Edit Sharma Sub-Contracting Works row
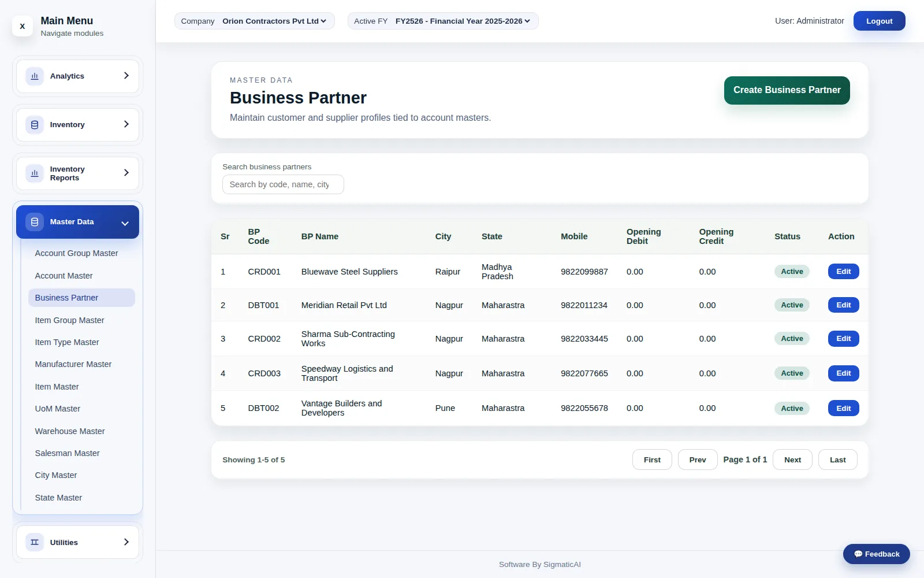 [x=844, y=339]
